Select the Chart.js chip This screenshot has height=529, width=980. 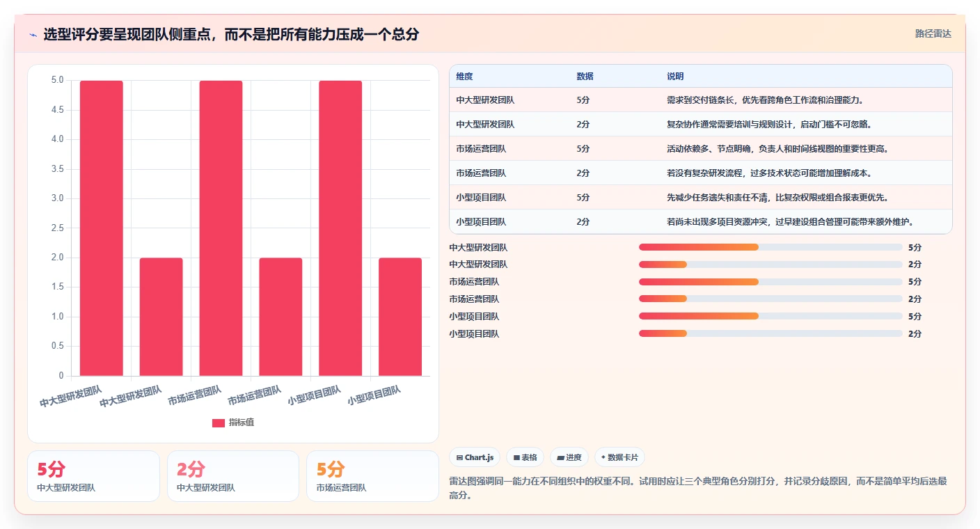pos(475,457)
